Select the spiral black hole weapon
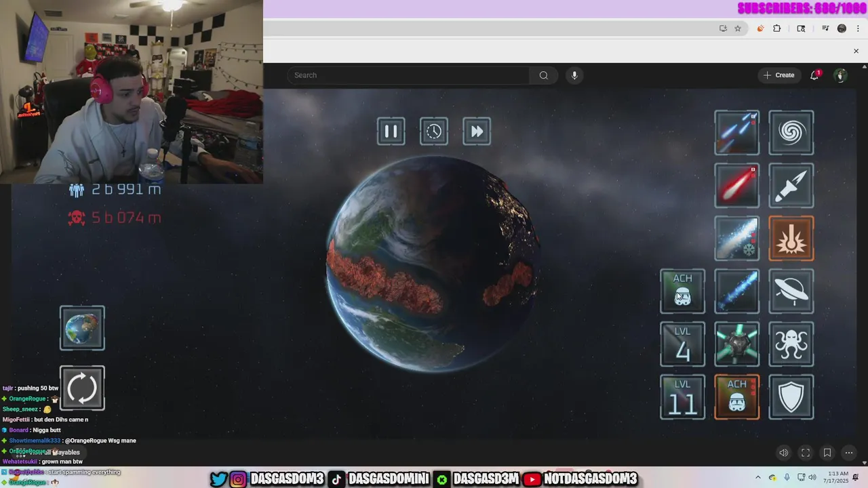 791,133
